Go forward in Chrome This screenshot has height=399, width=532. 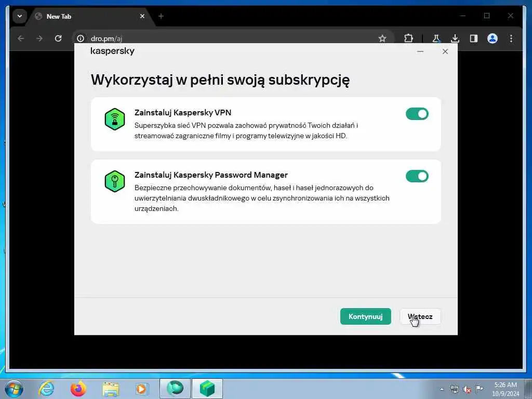pos(39,38)
